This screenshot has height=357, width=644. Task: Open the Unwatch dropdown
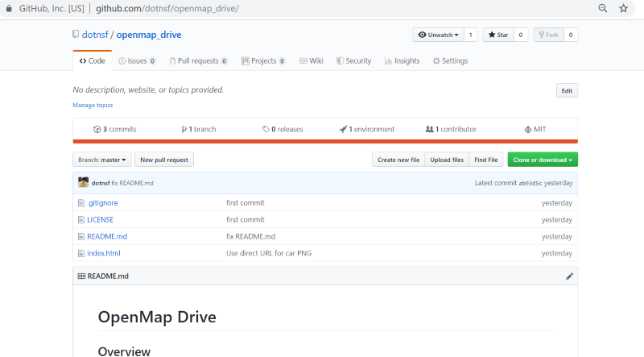(x=438, y=35)
